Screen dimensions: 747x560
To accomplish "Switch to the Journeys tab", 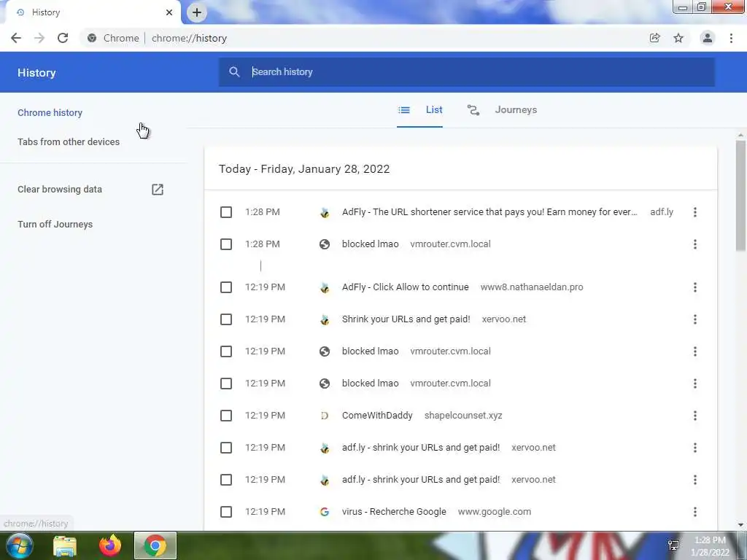I will (x=502, y=110).
